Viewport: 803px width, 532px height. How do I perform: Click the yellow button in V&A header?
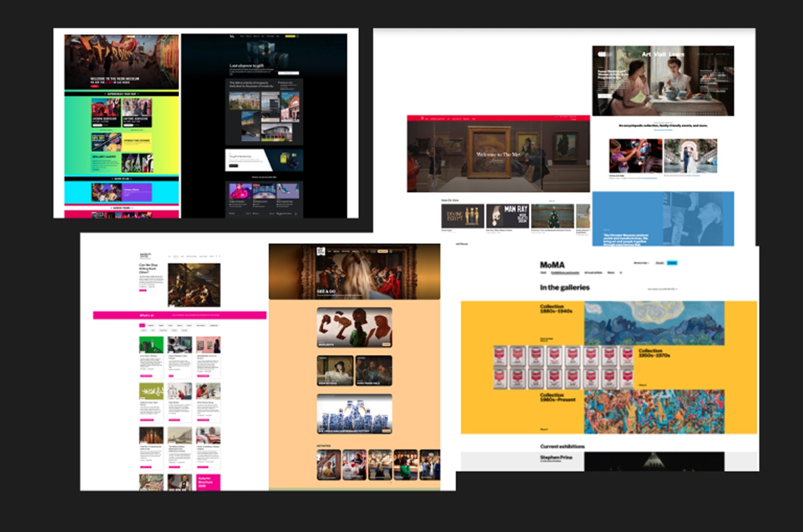pos(290,36)
